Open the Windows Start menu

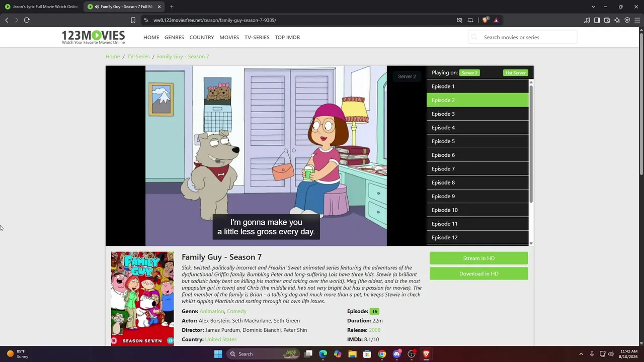pyautogui.click(x=218, y=354)
